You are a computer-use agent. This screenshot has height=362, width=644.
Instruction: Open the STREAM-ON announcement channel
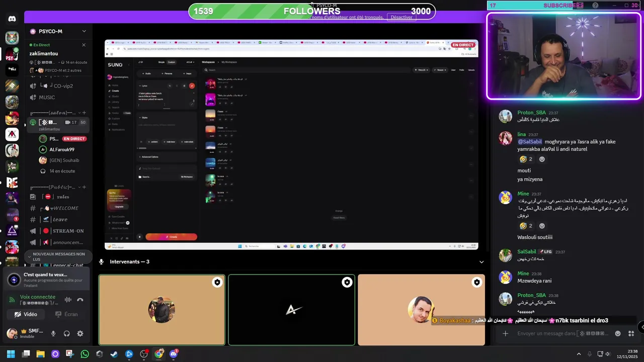[58, 231]
